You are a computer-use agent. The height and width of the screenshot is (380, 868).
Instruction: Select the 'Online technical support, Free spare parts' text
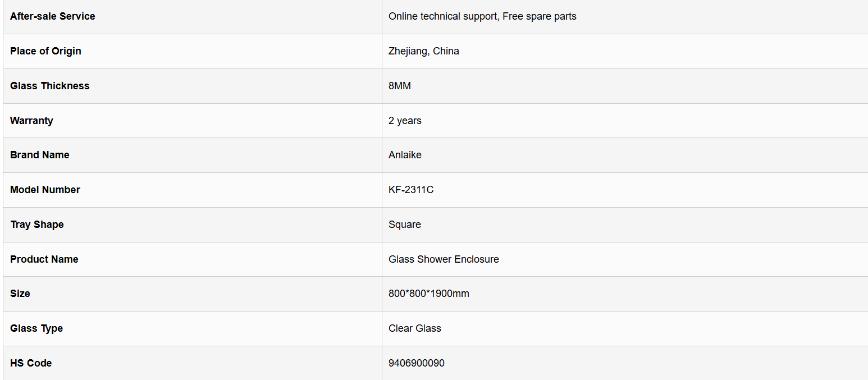pyautogui.click(x=482, y=16)
